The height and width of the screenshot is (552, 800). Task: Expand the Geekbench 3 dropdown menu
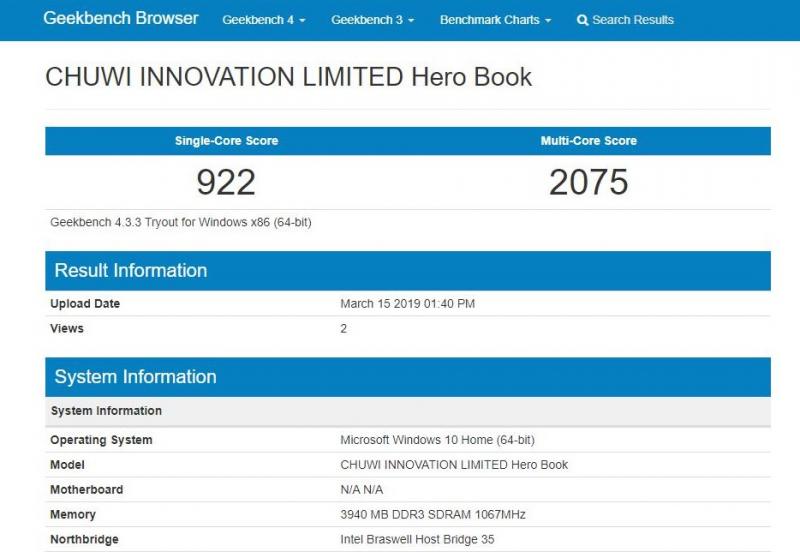[372, 20]
